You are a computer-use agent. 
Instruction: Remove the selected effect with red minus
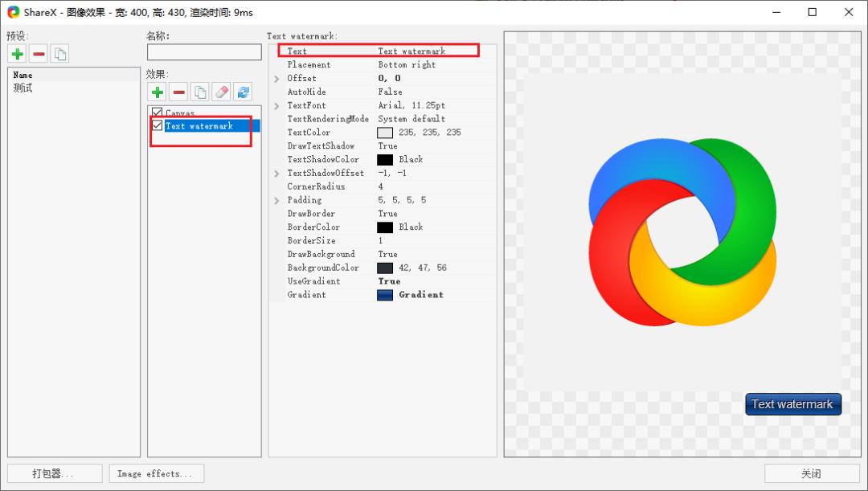point(178,92)
